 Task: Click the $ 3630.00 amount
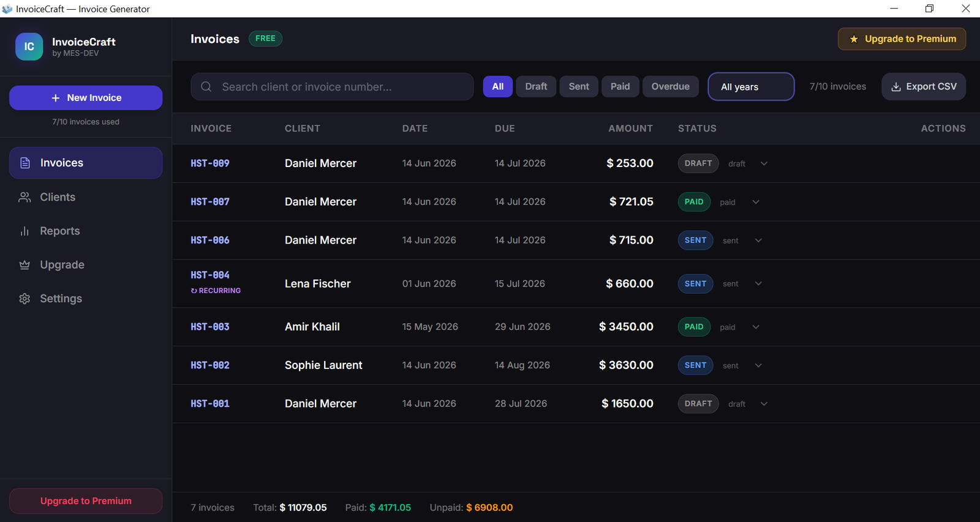[x=626, y=365]
